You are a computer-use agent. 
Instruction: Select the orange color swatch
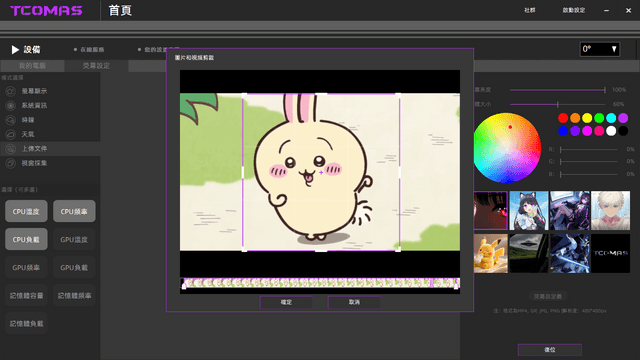pos(575,118)
